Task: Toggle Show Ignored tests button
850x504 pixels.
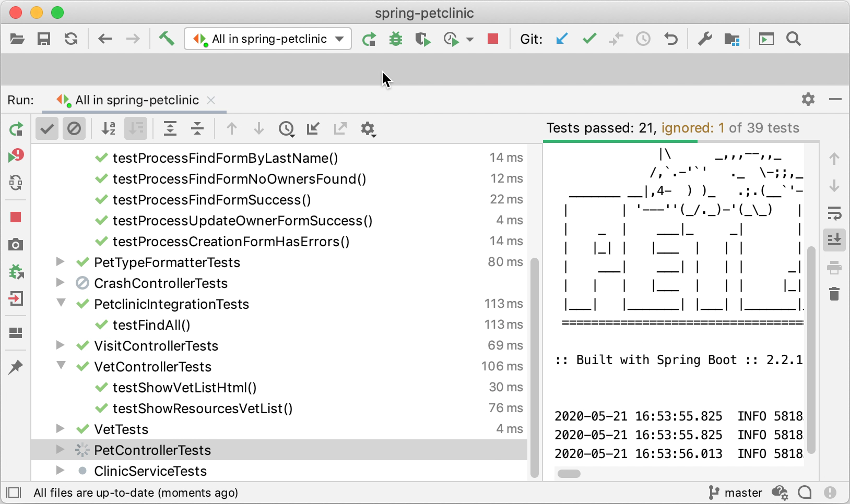Action: [74, 129]
